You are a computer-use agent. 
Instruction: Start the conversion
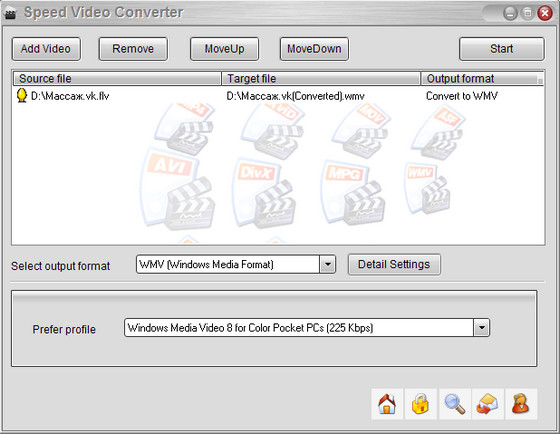(501, 49)
